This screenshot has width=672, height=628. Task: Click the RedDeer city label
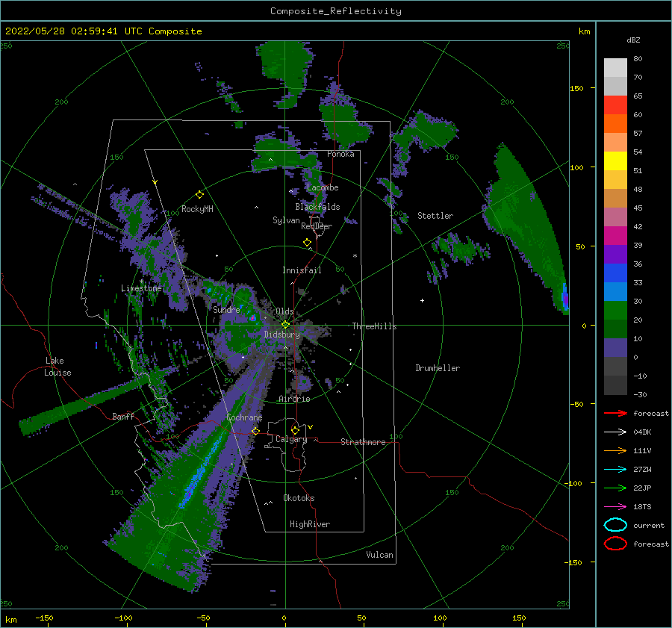(317, 226)
